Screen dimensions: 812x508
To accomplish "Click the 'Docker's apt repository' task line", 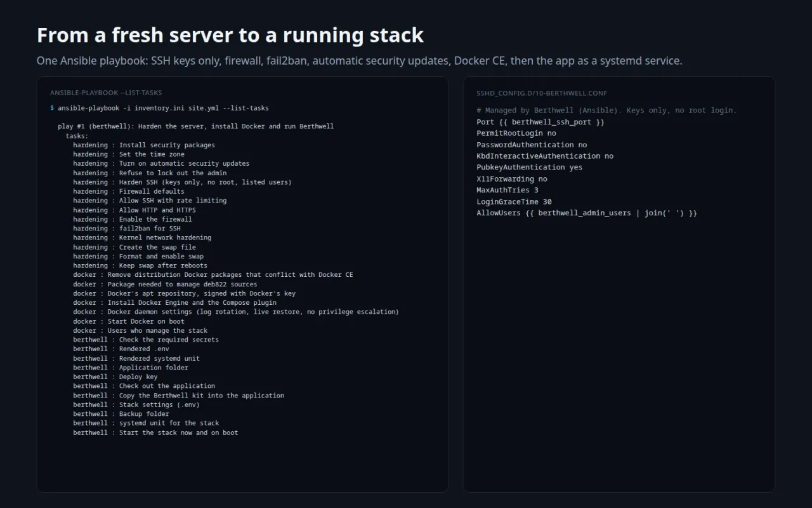I will (x=184, y=293).
